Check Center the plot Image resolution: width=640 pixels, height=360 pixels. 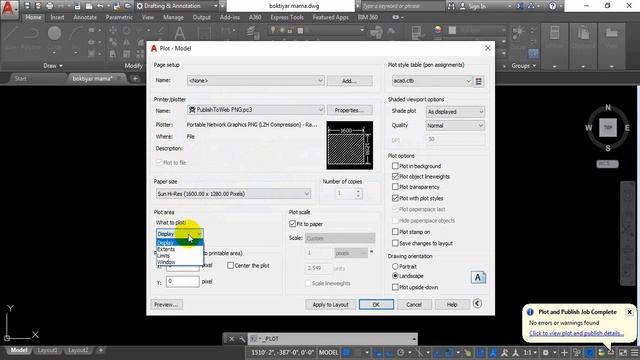tap(231, 265)
